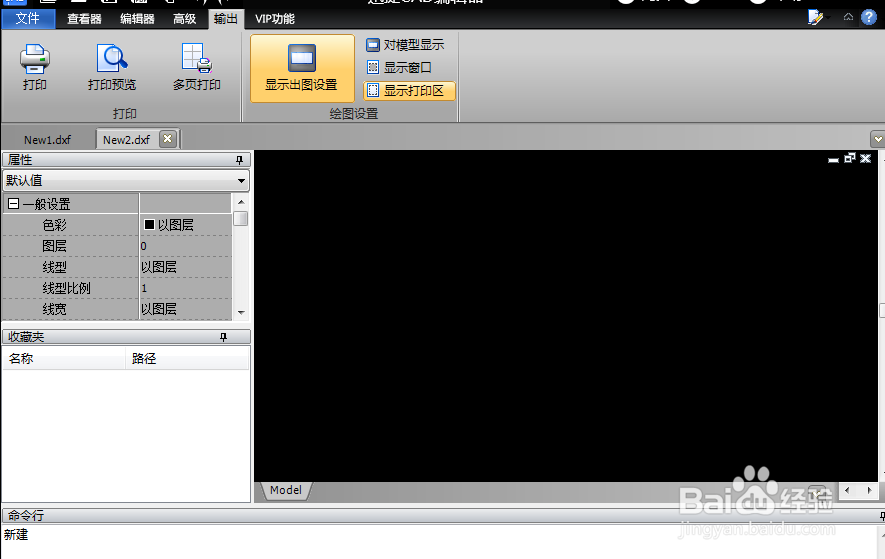Collapse the ribbon with the caret icon
The height and width of the screenshot is (559, 885).
point(848,17)
